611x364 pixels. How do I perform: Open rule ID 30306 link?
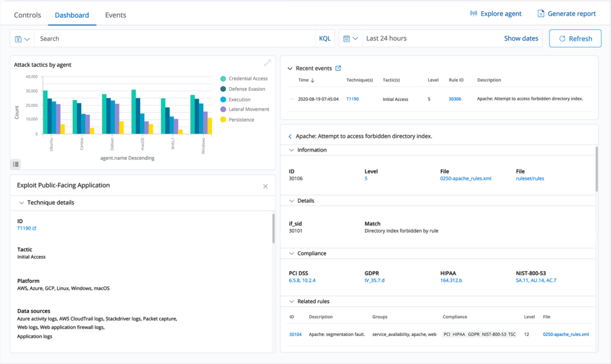click(x=455, y=99)
